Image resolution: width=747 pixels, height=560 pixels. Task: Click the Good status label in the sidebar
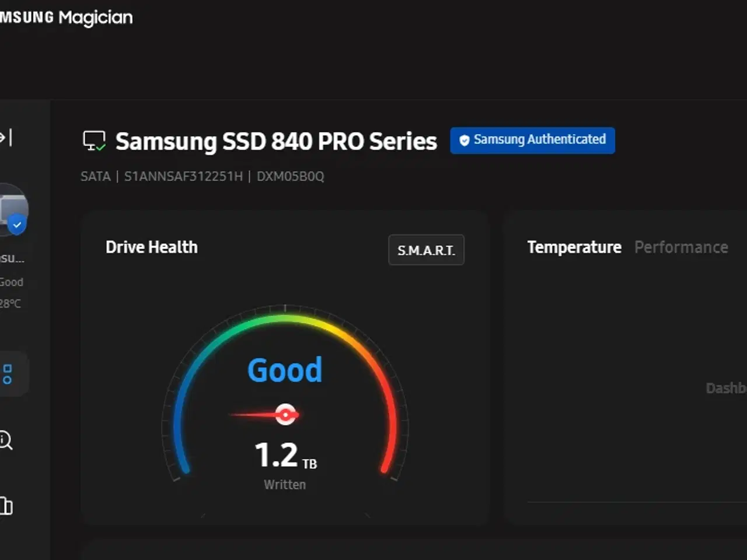point(12,282)
